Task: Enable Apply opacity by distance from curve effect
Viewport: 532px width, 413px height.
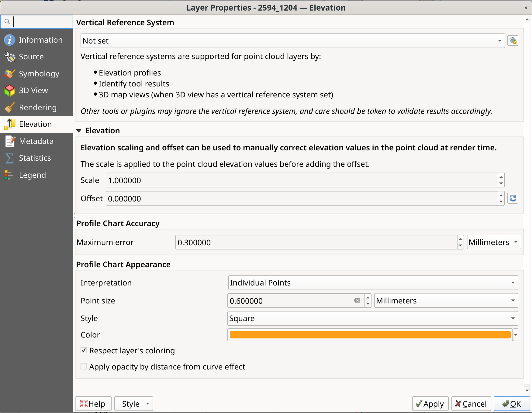Action: pos(84,366)
